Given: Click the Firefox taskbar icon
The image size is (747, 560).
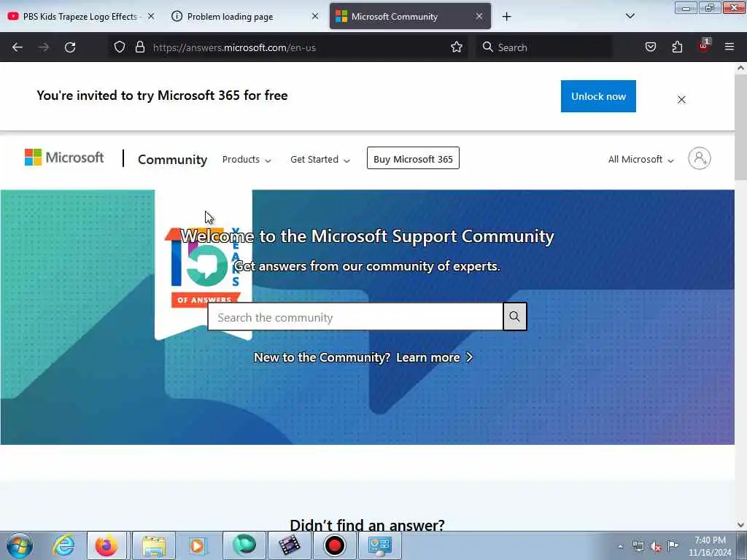Looking at the screenshot, I should tap(107, 545).
